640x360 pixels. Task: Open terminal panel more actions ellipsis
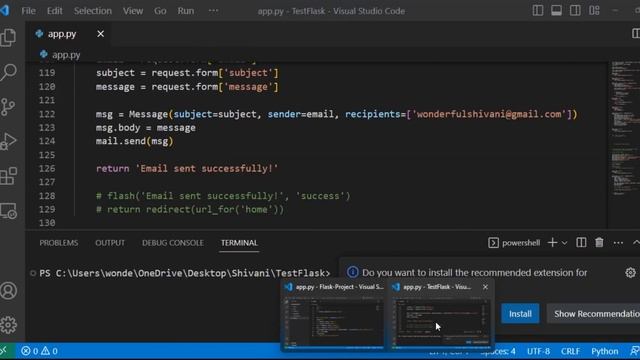(x=618, y=243)
